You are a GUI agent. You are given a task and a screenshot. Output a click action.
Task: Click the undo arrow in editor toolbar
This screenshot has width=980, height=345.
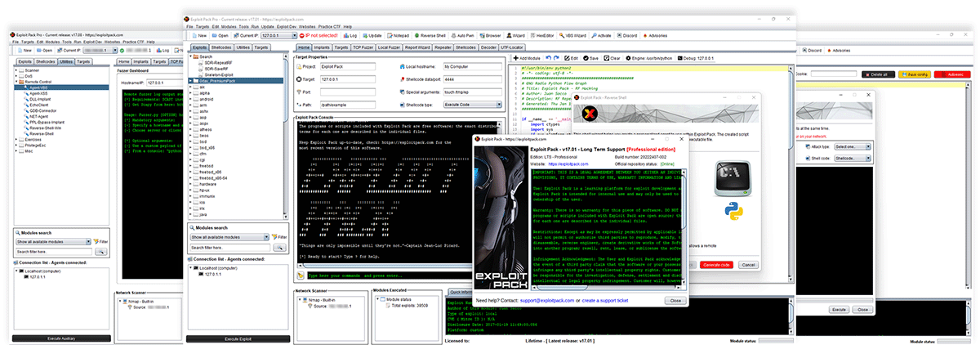[548, 58]
